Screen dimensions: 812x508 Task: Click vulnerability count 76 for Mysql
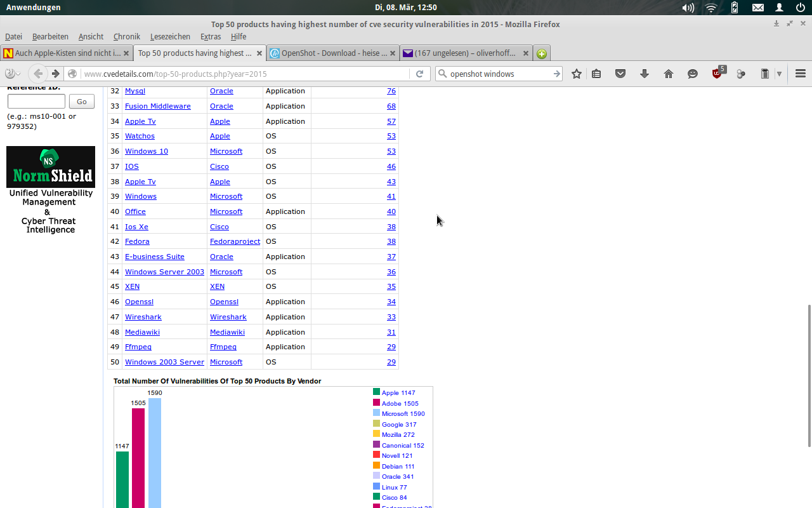pos(391,91)
